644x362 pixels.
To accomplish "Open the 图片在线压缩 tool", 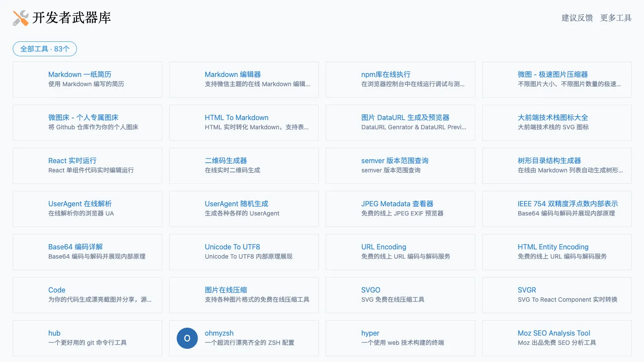I will click(226, 290).
